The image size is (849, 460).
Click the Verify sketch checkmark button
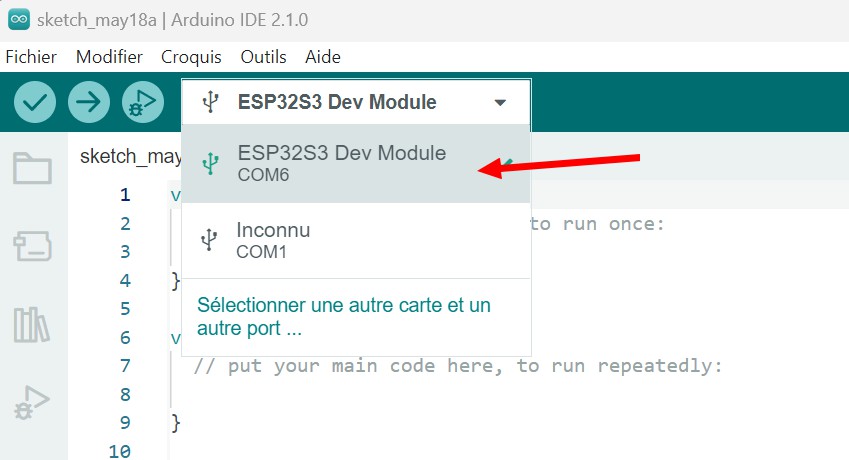coord(35,102)
